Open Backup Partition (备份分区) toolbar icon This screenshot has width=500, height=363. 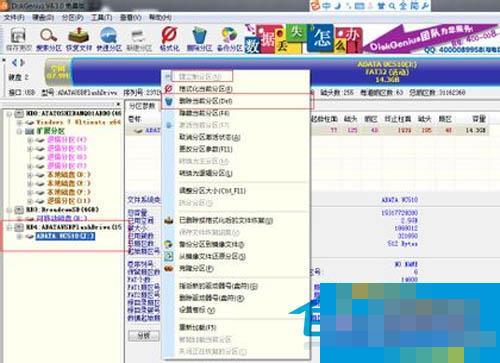[x=230, y=39]
